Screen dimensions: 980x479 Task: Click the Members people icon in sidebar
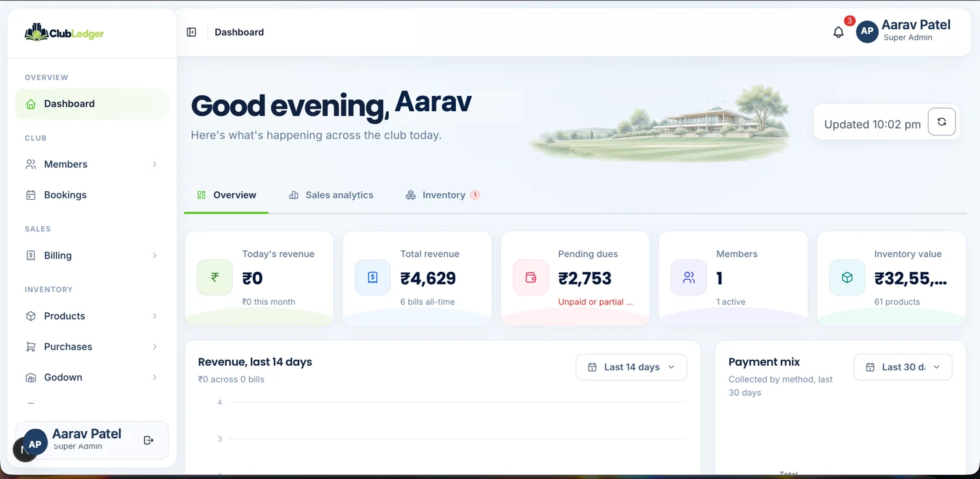click(x=31, y=165)
